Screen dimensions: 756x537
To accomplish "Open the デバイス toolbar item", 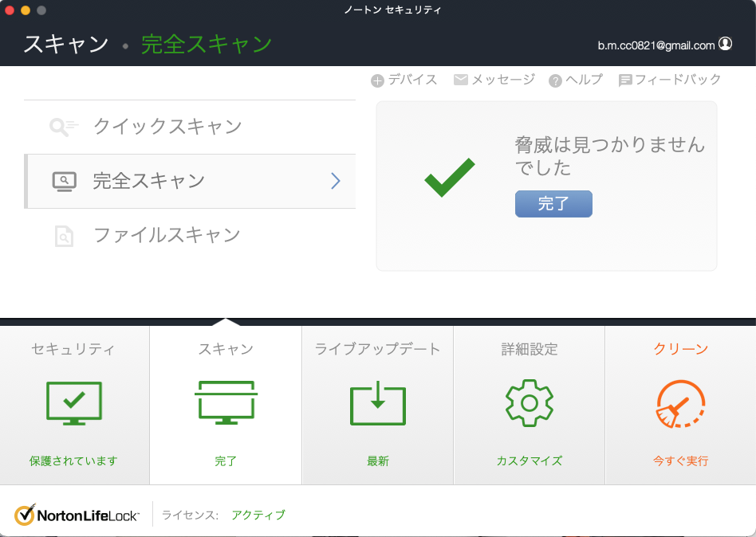I will [x=404, y=80].
